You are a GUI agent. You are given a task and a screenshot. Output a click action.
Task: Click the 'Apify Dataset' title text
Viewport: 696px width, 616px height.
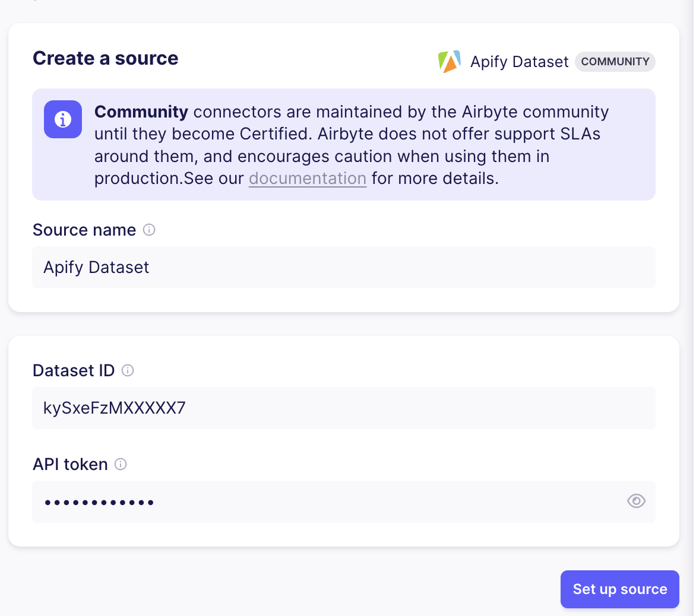point(520,62)
